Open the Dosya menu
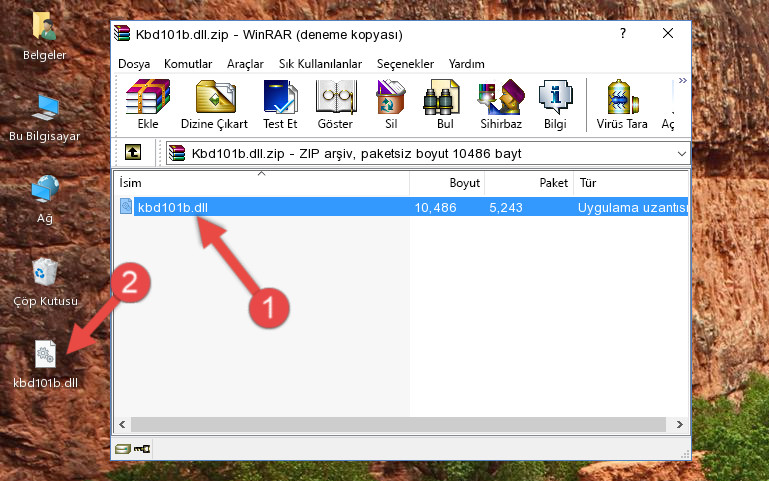Viewport: 769px width, 481px height. coord(134,64)
